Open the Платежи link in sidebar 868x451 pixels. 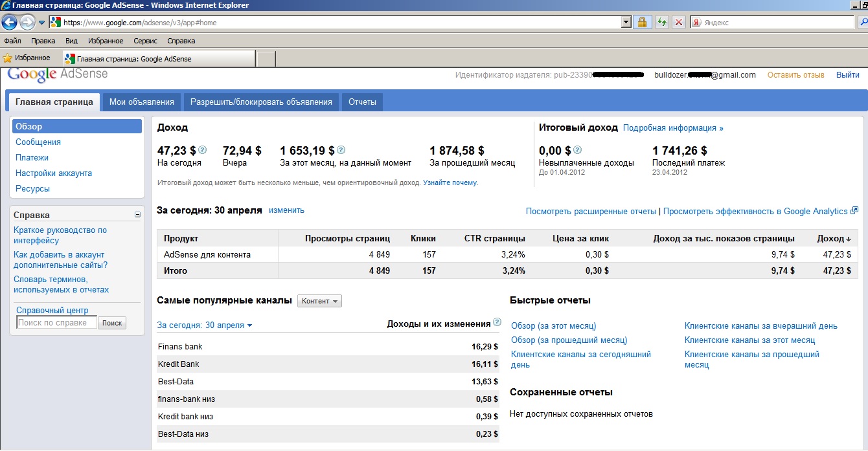click(32, 158)
